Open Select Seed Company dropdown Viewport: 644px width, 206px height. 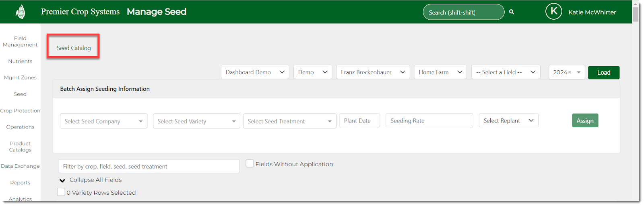click(103, 121)
